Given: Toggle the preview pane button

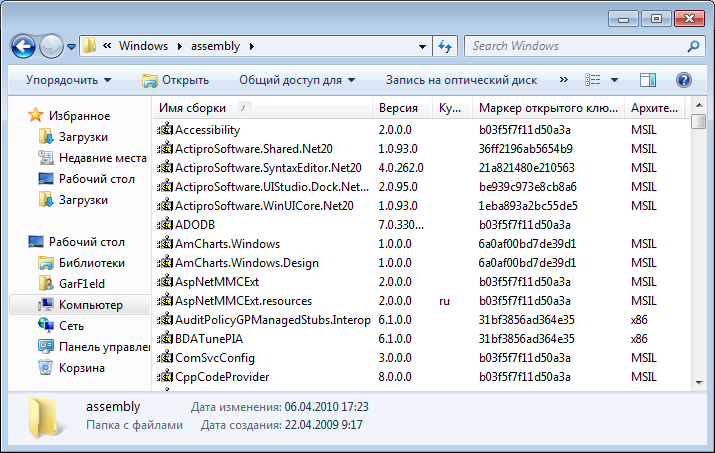Looking at the screenshot, I should click(648, 80).
